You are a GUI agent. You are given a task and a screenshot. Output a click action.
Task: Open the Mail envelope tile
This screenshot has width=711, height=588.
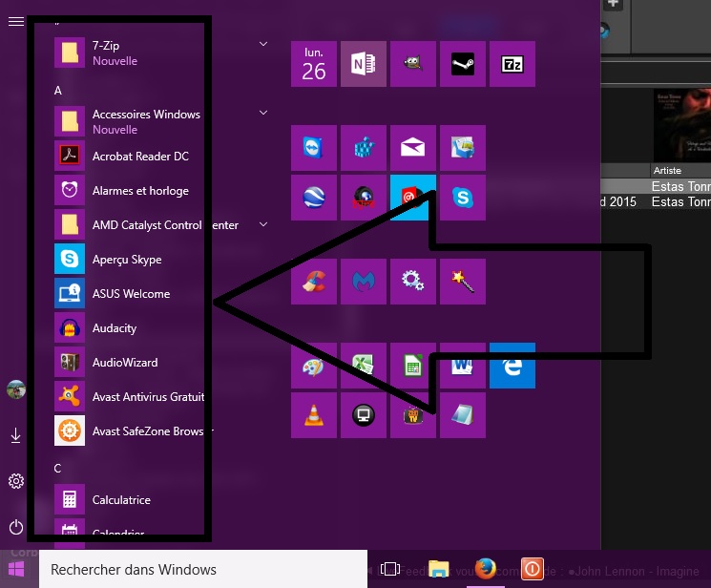413,148
